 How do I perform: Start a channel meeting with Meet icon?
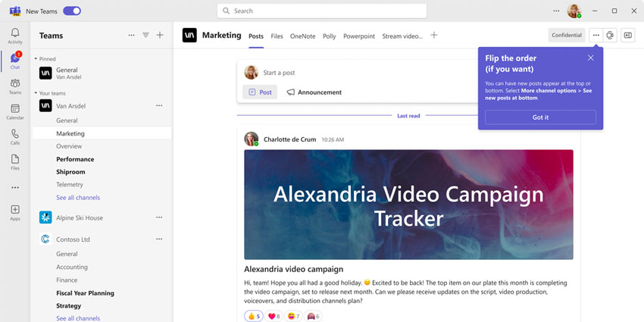(x=611, y=36)
